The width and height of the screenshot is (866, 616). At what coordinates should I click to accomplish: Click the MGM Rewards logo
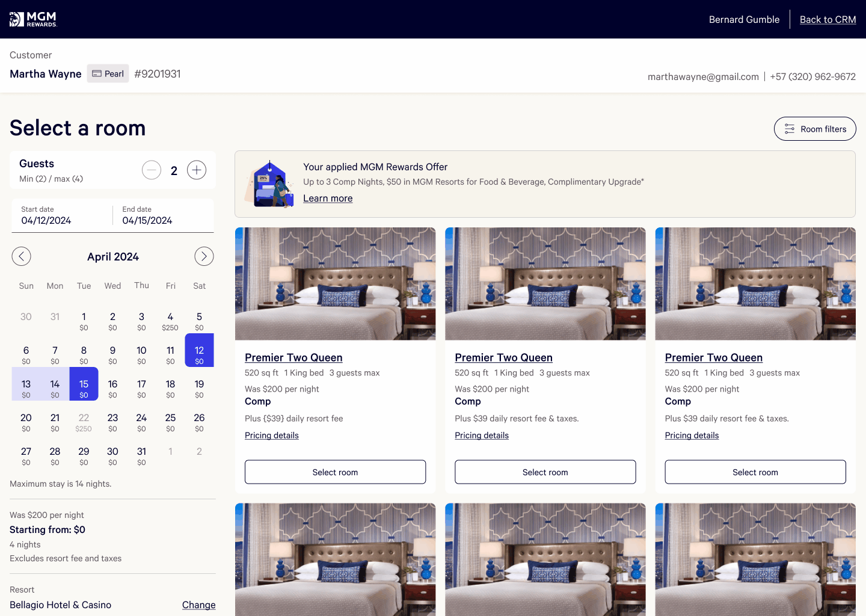[33, 19]
